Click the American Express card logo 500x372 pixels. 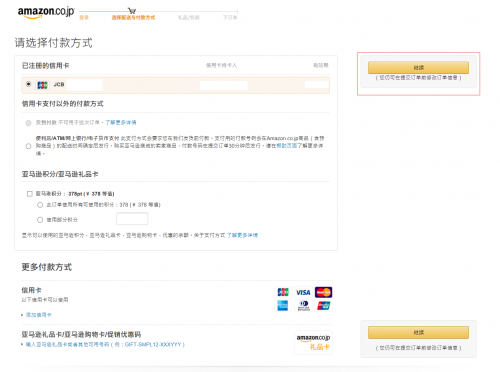coord(283,305)
